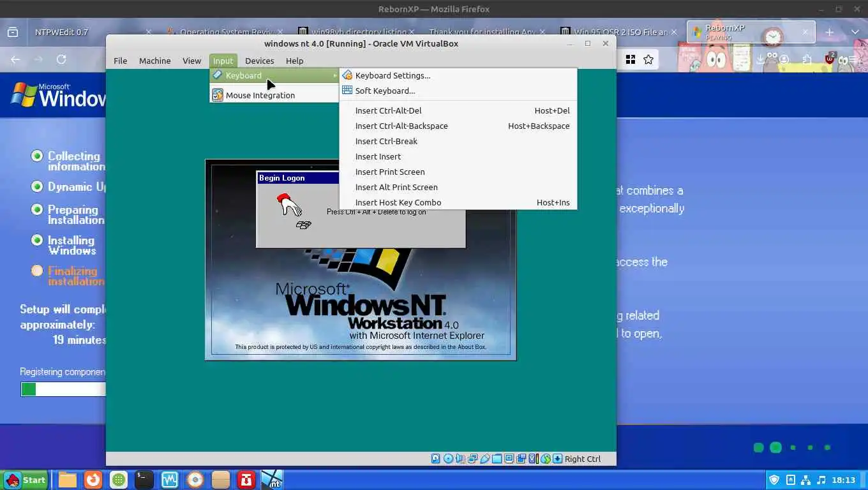Open the uBlock Origin extension icon
Screen dimensions: 868x490
[830, 59]
